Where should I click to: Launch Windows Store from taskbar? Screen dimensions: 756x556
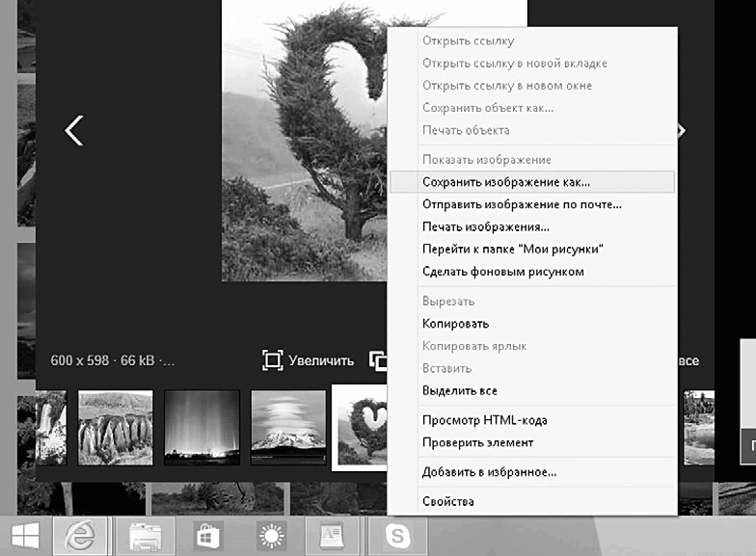coord(207,536)
